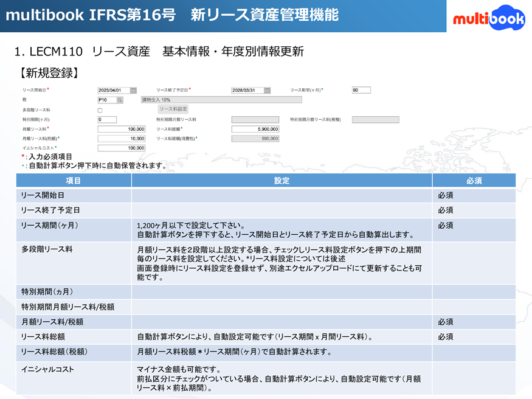Image resolution: width=532 pixels, height=399 pixels.
Task: Click the マイナス金額も可能です description text
Action: click(179, 369)
